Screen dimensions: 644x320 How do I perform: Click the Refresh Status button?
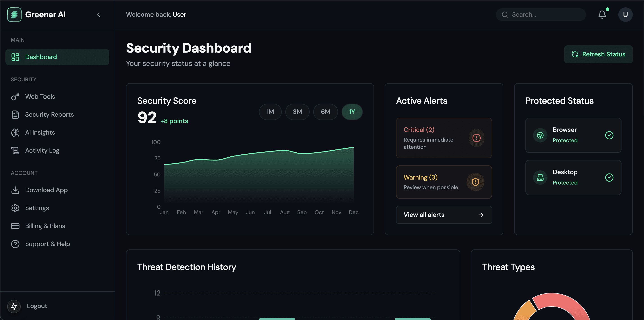point(598,54)
